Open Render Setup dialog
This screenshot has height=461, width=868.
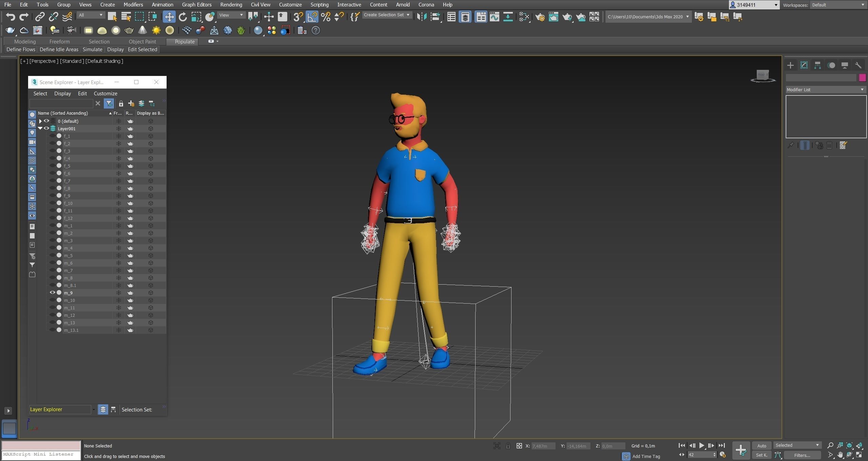point(540,17)
